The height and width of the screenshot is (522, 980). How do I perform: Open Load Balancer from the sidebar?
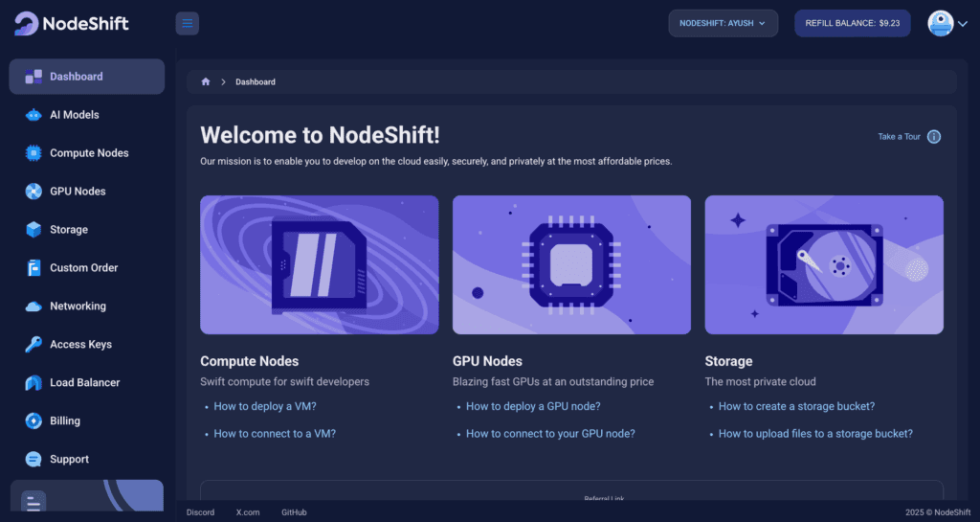(x=87, y=382)
